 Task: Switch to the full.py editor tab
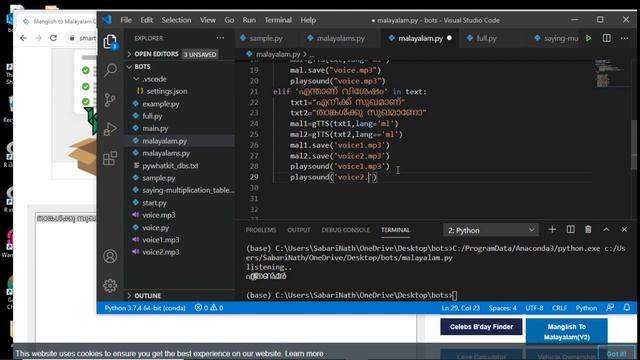pos(487,38)
